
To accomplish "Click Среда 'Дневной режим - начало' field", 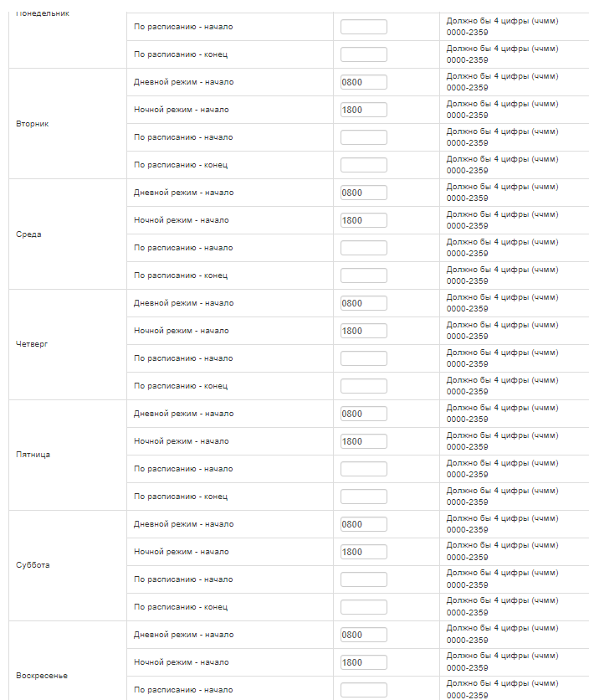I will point(364,193).
